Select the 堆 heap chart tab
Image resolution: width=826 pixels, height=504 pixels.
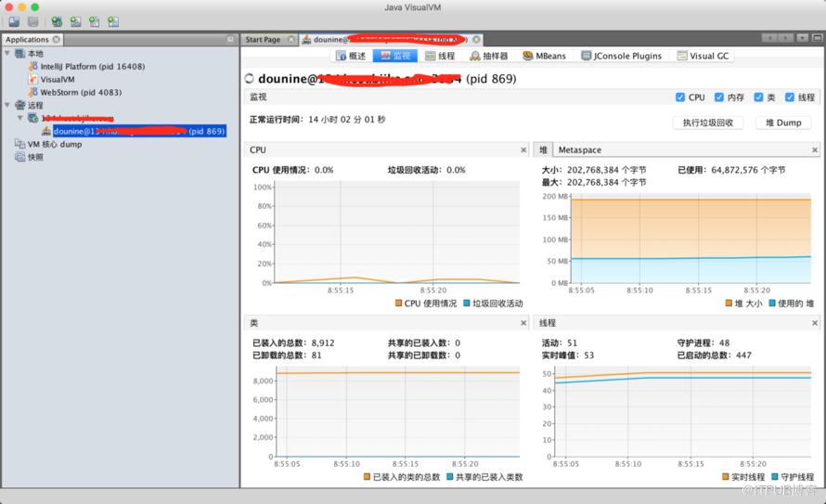point(543,150)
